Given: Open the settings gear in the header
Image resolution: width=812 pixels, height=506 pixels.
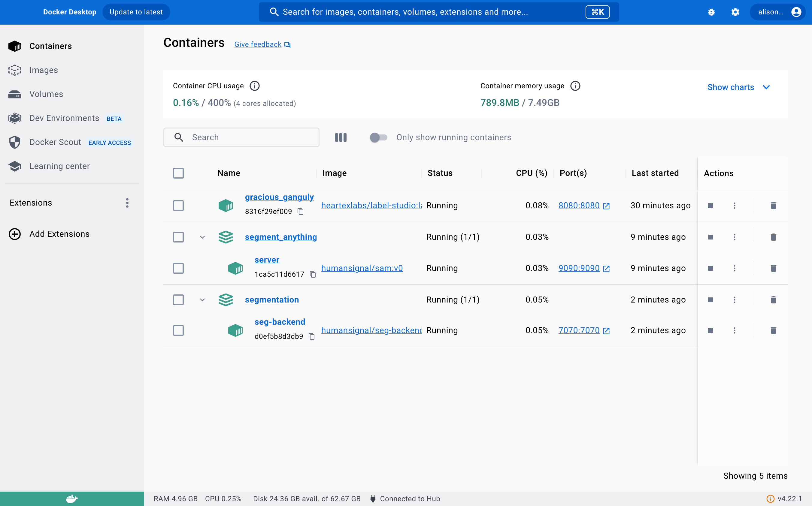Looking at the screenshot, I should click(735, 12).
